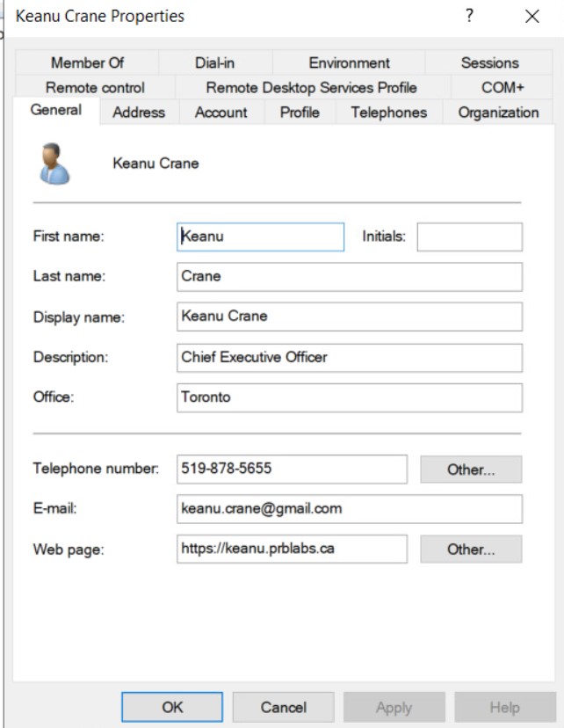Click Other button beside Web page

pyautogui.click(x=471, y=550)
